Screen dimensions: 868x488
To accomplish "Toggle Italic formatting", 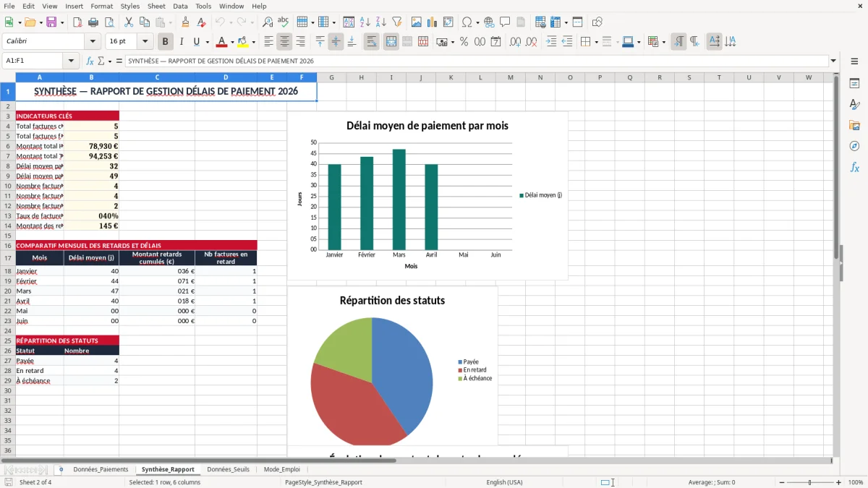I will point(181,42).
